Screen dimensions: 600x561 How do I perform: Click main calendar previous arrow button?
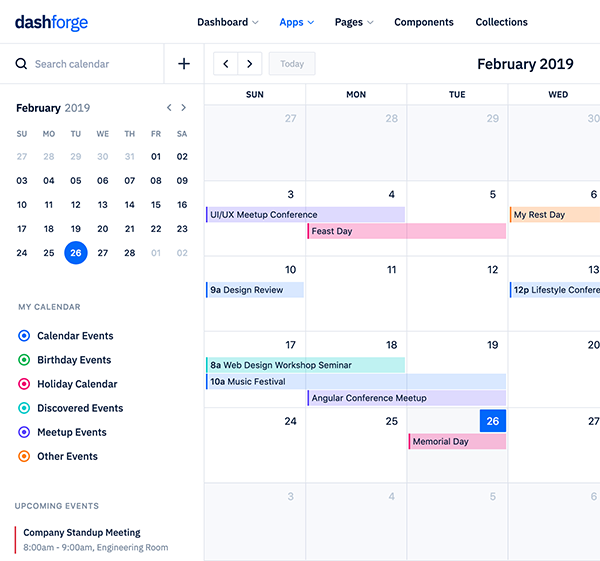coord(226,64)
